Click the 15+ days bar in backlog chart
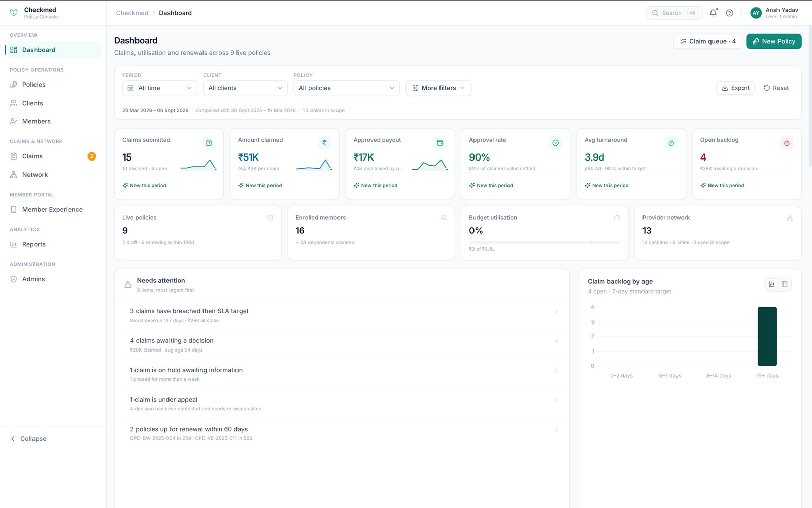 tap(767, 336)
